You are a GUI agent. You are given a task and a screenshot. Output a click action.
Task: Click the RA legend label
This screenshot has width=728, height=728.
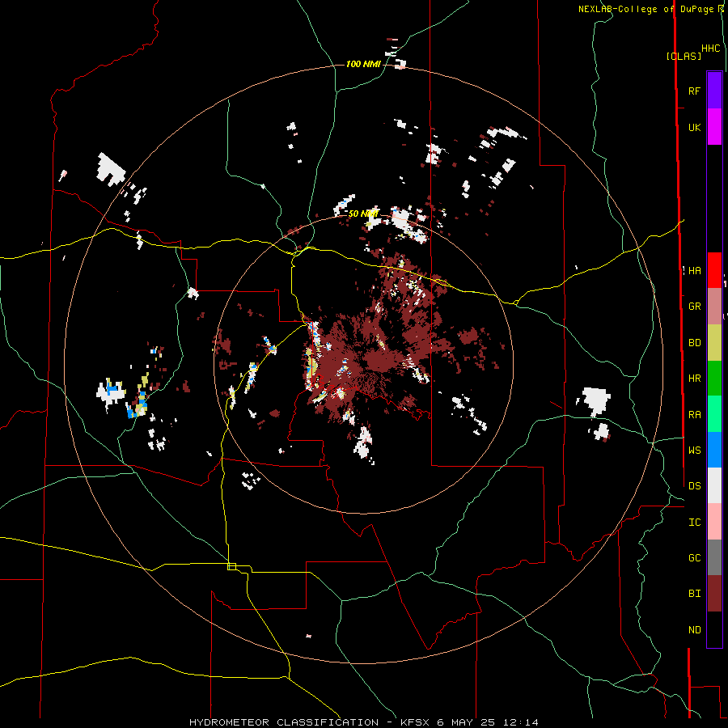(x=694, y=415)
